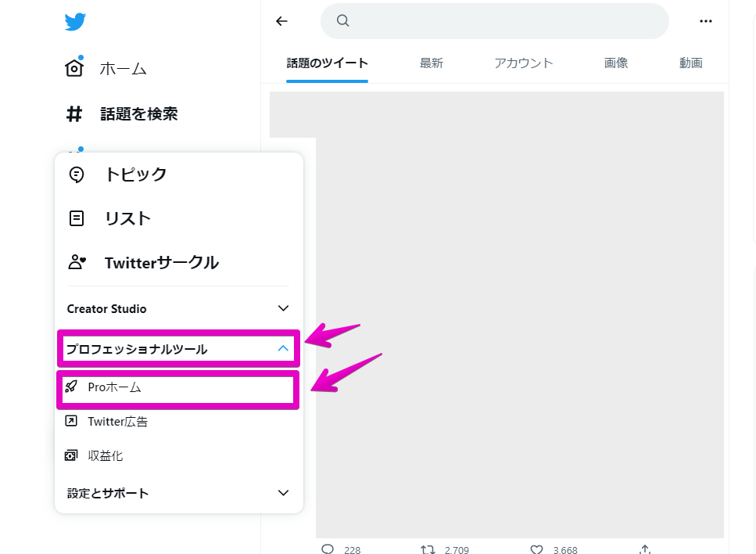The image size is (756, 554).
Task: Click the 収益化 money icon
Action: click(x=71, y=455)
